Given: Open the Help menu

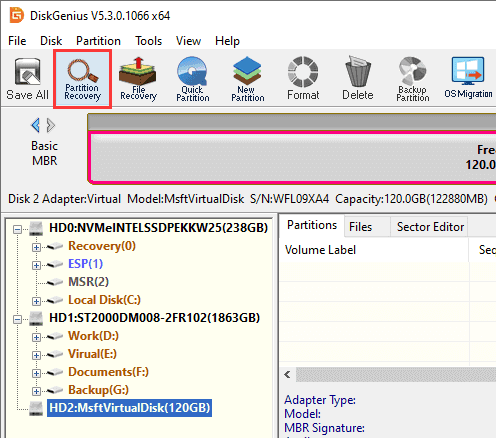Looking at the screenshot, I should (x=227, y=41).
